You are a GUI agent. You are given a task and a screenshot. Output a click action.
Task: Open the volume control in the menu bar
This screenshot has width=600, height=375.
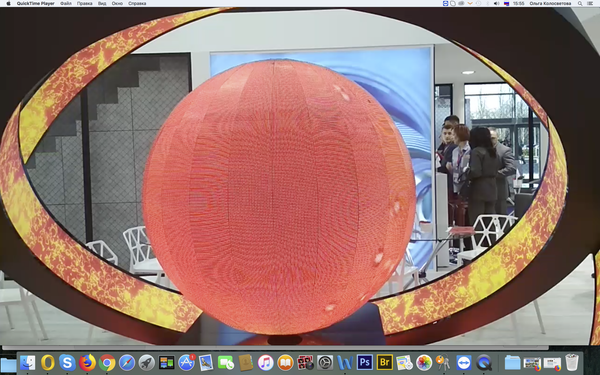coord(496,3)
